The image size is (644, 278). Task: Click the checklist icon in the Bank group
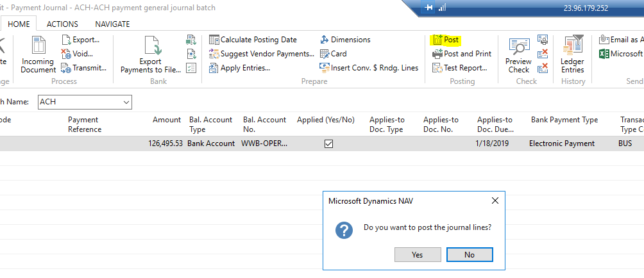tap(191, 68)
